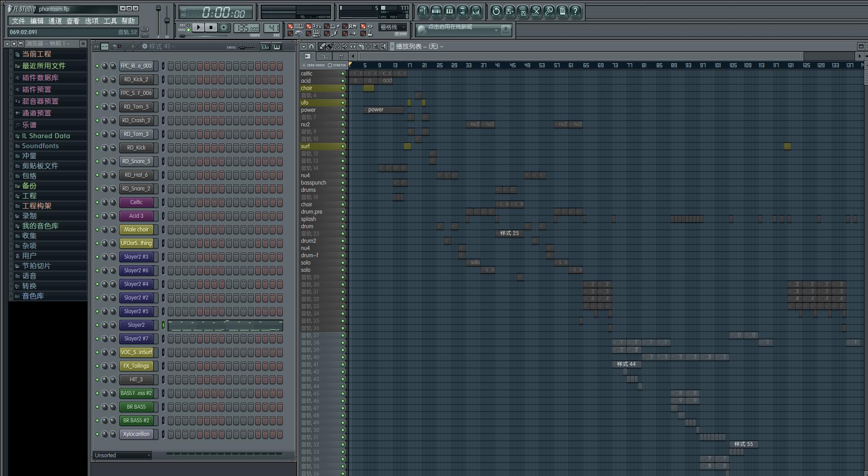Viewport: 868px width, 476px height.
Task: Click the undo history circular arrow icon
Action: coord(496,11)
